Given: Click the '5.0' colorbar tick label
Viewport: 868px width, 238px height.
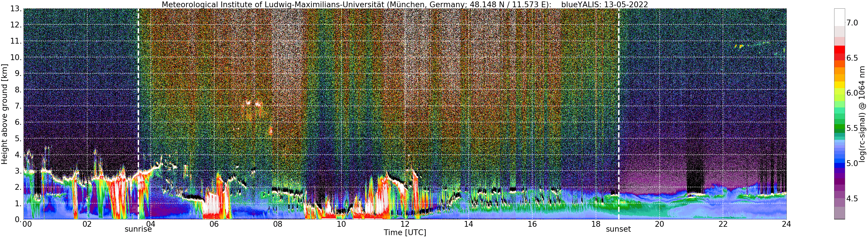Looking at the screenshot, I should (852, 163).
